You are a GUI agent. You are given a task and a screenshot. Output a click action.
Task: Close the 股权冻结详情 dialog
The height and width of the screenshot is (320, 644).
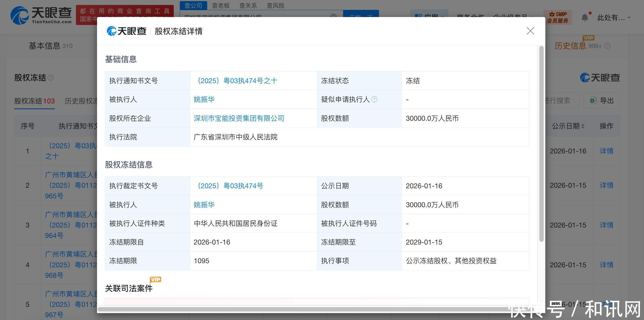point(530,31)
